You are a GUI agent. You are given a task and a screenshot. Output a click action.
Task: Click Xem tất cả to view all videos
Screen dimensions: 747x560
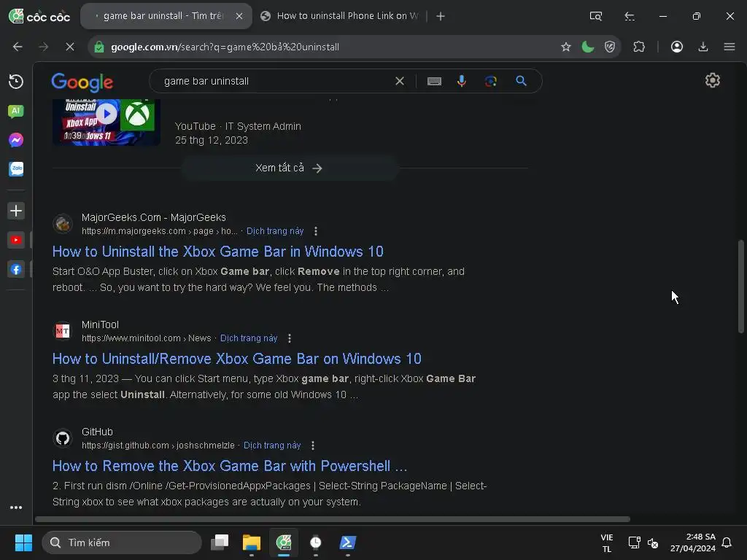point(289,168)
